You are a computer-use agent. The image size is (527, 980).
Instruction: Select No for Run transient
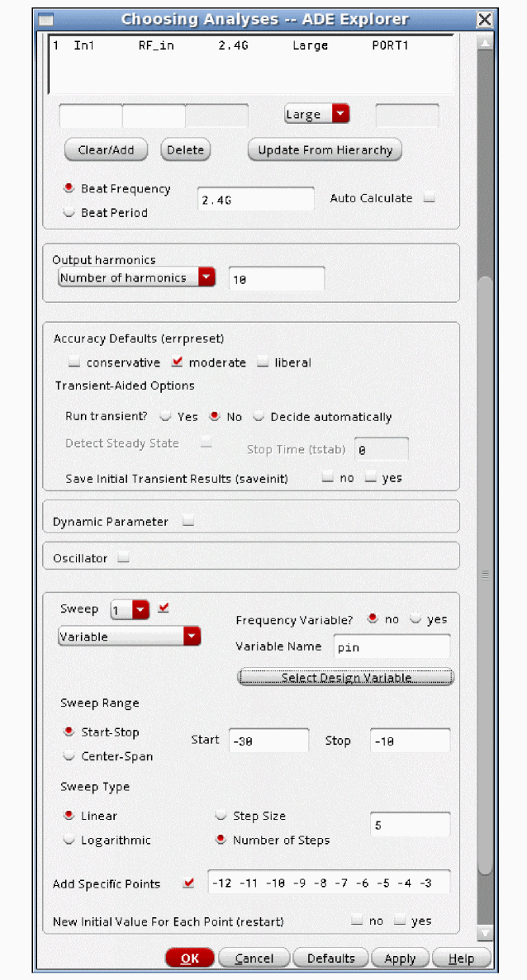(x=215, y=416)
